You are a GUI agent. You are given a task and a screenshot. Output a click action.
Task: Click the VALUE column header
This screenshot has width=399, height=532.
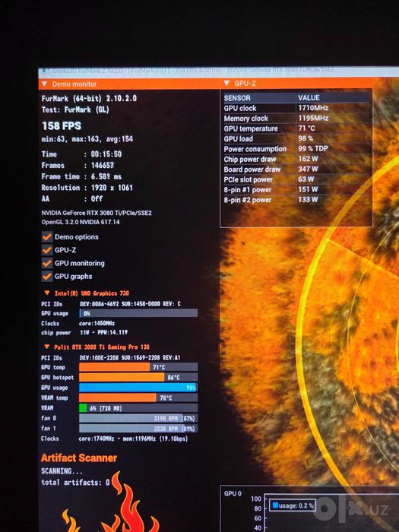coord(309,98)
